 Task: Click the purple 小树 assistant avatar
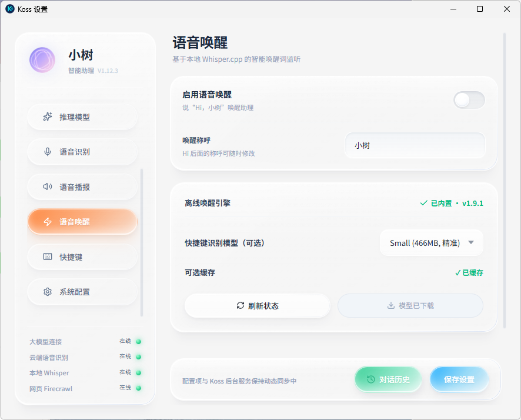coord(42,60)
